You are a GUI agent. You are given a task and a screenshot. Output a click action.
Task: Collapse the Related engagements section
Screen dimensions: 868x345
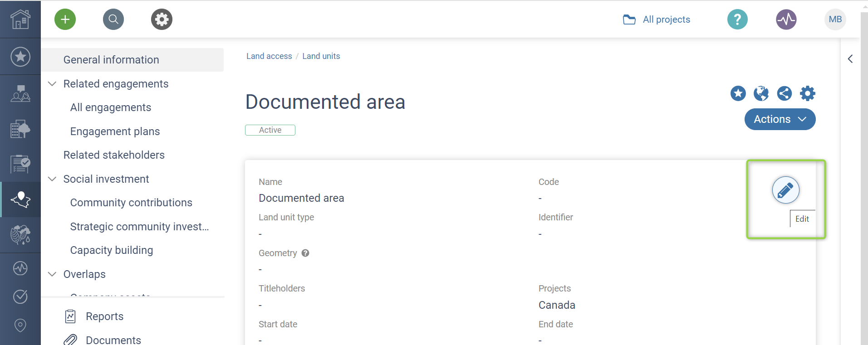tap(53, 84)
